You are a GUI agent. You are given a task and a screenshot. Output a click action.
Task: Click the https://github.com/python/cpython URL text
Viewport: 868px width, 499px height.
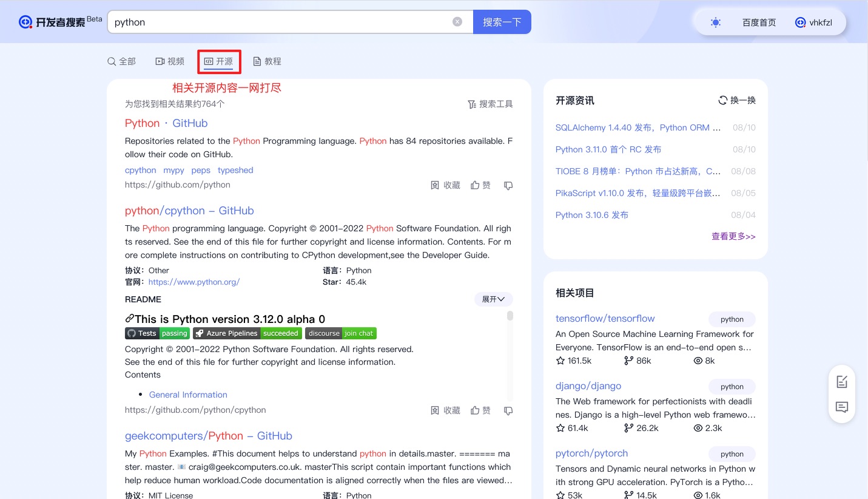pyautogui.click(x=195, y=410)
